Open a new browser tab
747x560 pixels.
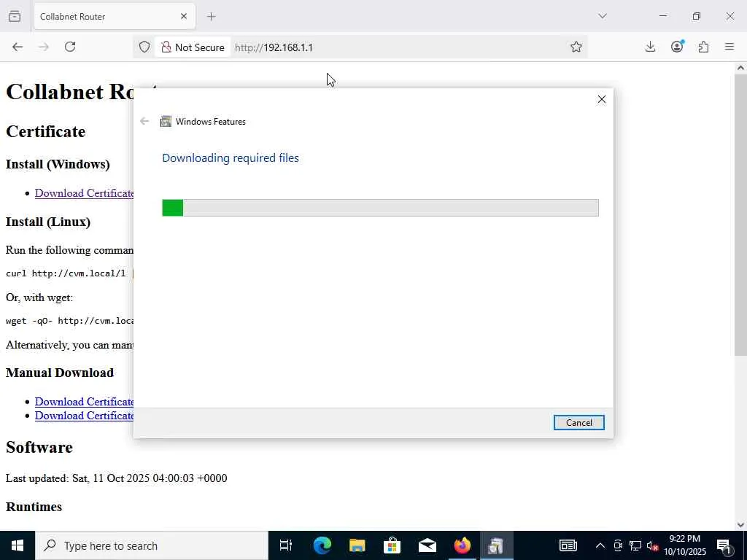point(211,16)
